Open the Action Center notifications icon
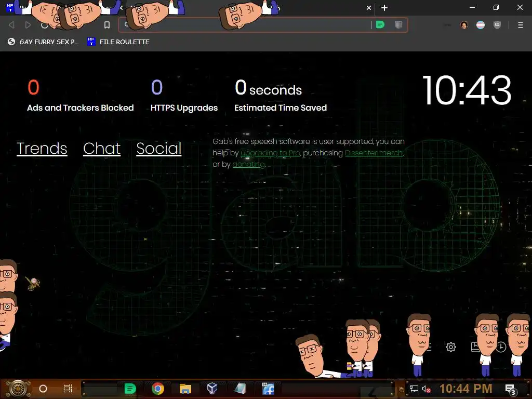Screen dimensions: 532x399 click(511, 389)
